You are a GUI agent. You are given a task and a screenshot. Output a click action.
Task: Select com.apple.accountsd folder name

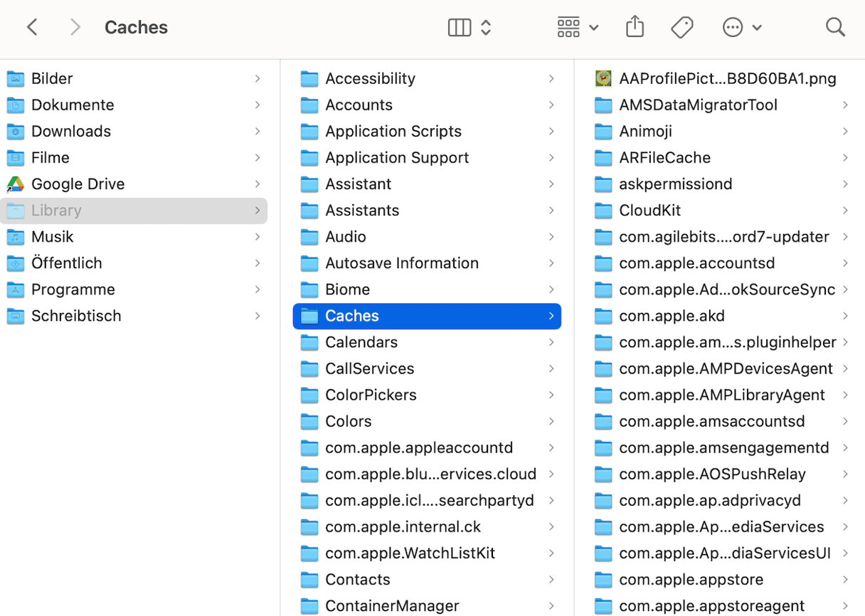[x=697, y=263]
